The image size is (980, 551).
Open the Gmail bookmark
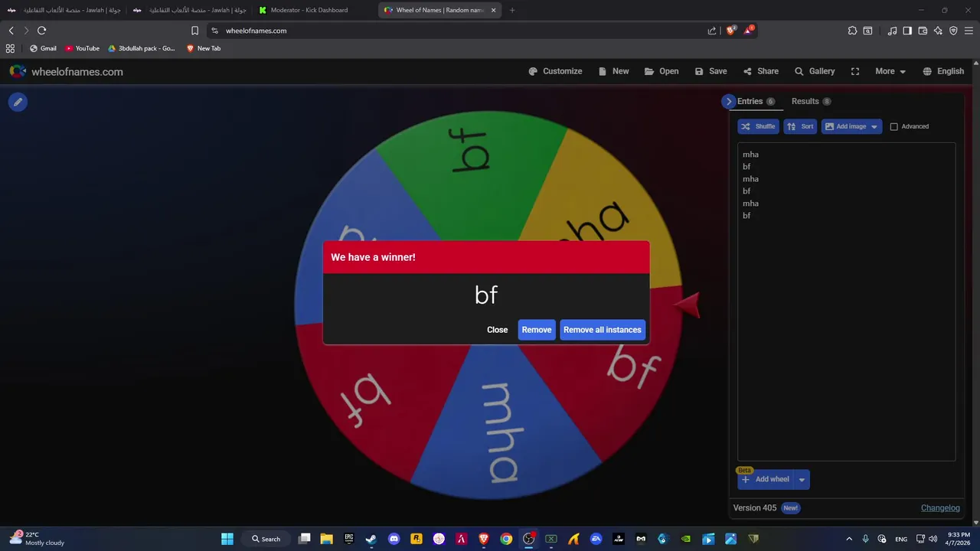43,48
